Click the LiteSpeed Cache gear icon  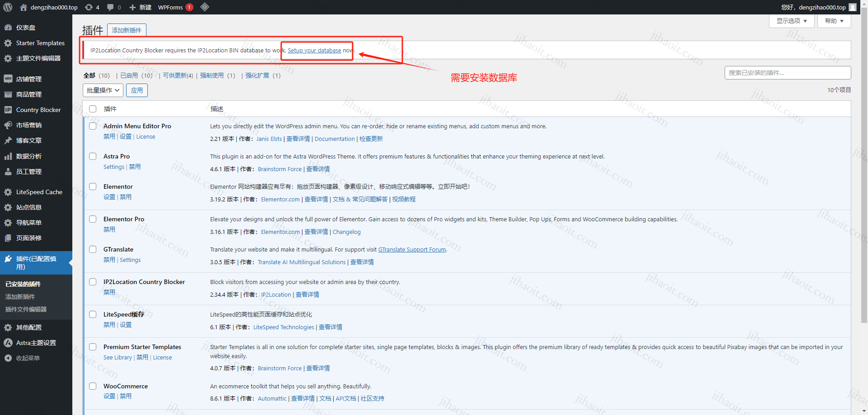[8, 192]
